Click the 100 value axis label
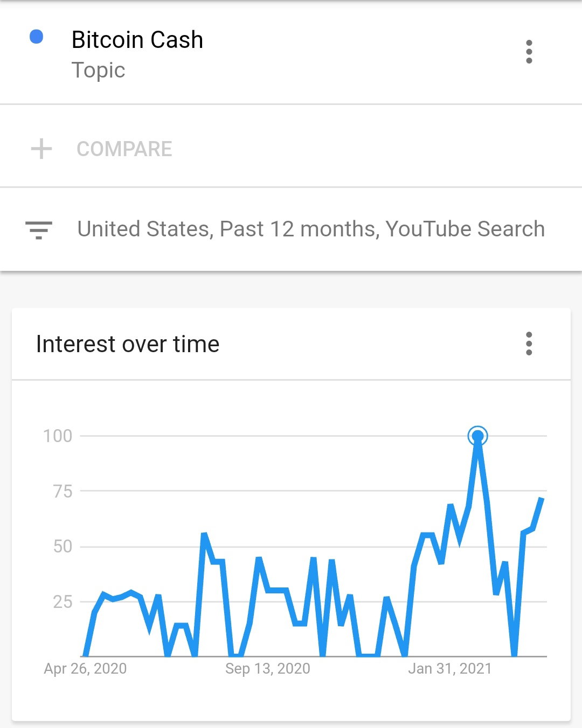 tap(58, 436)
